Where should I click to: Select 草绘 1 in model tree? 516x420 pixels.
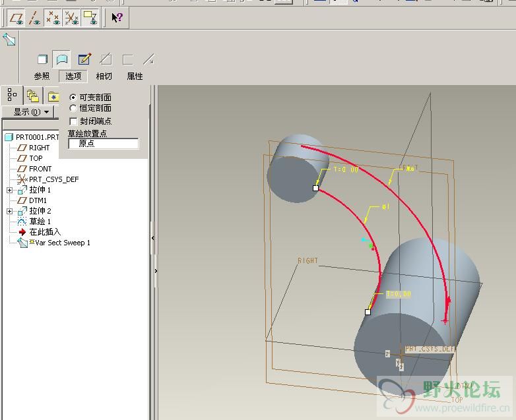click(34, 222)
